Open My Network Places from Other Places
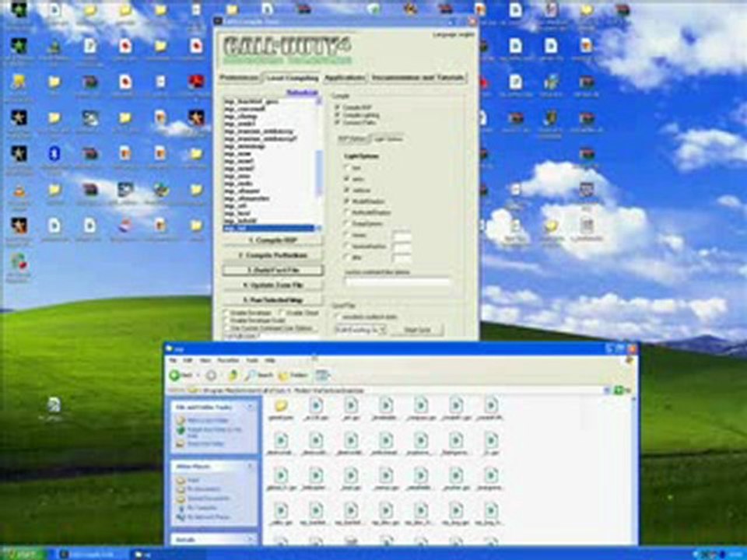The width and height of the screenshot is (747, 560). (x=203, y=517)
